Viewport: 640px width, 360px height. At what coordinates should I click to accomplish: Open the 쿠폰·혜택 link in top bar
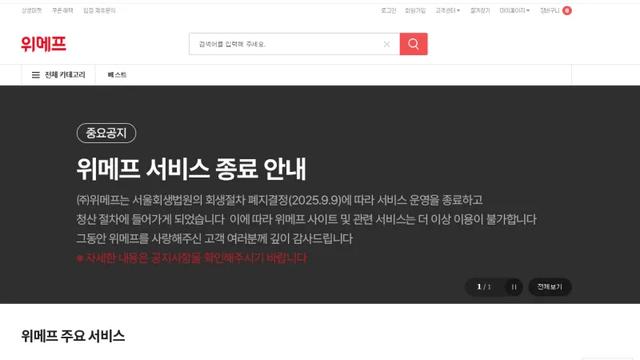pyautogui.click(x=62, y=11)
